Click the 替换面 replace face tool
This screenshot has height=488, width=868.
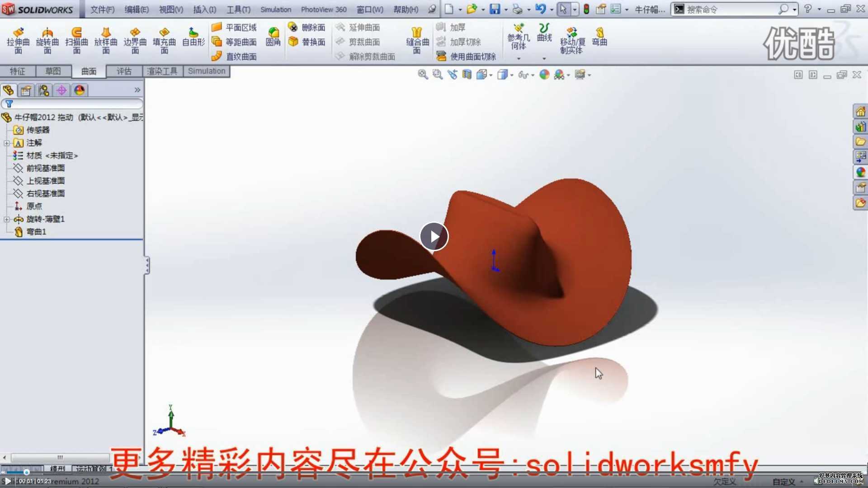tap(307, 42)
